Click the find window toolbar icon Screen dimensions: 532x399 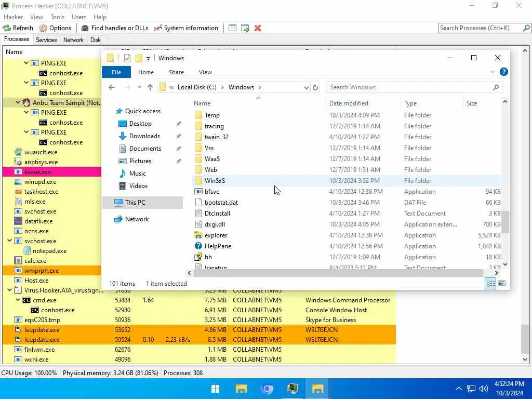pos(232,28)
